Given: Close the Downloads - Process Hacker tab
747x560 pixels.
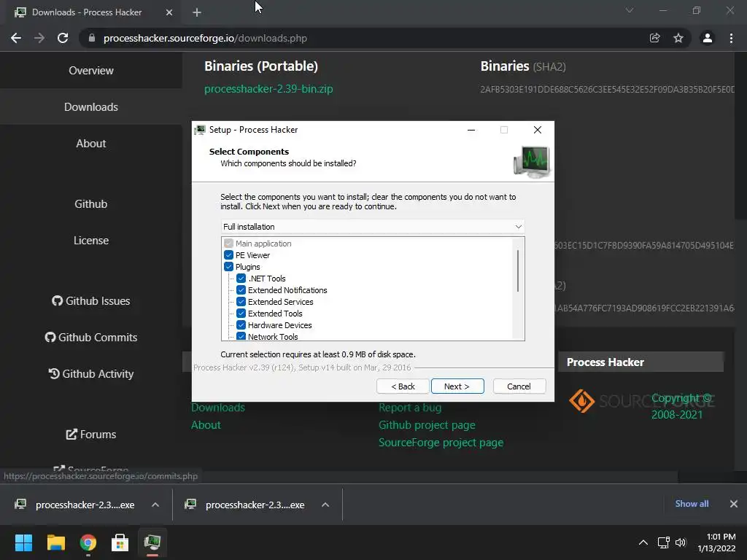Looking at the screenshot, I should (x=169, y=12).
